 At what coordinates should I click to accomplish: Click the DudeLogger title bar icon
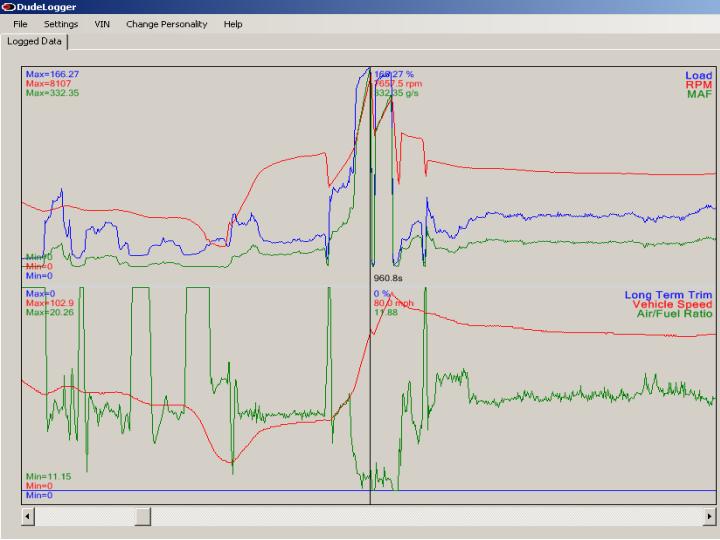(x=9, y=7)
